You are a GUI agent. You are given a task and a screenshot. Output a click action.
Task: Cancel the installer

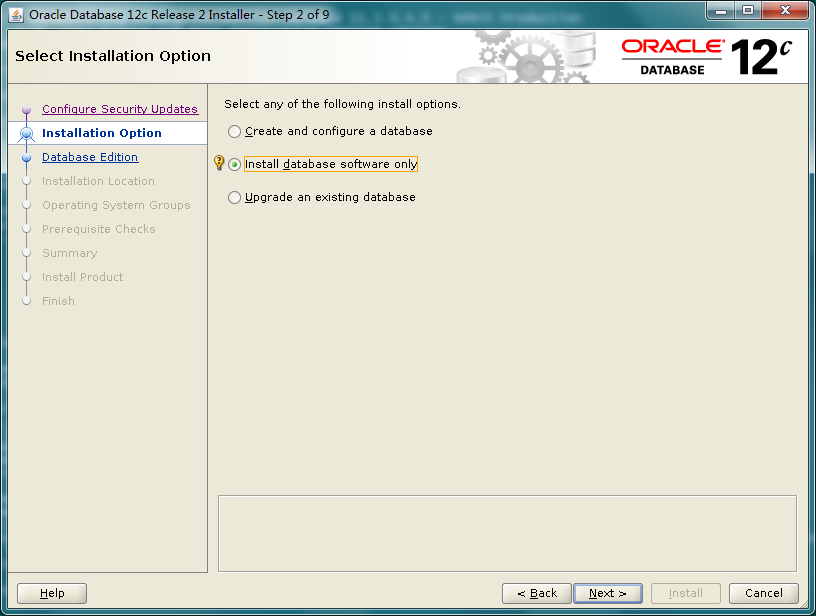(x=763, y=593)
